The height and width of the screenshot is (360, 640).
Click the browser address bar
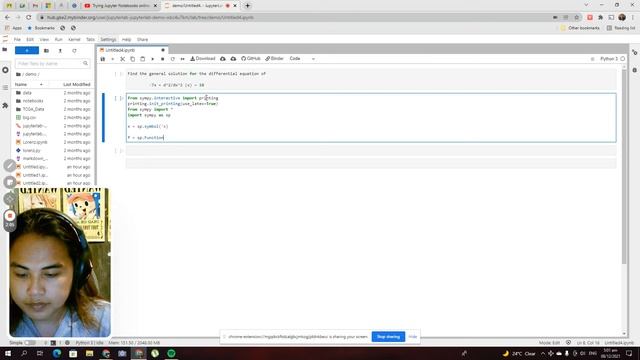pos(294,18)
